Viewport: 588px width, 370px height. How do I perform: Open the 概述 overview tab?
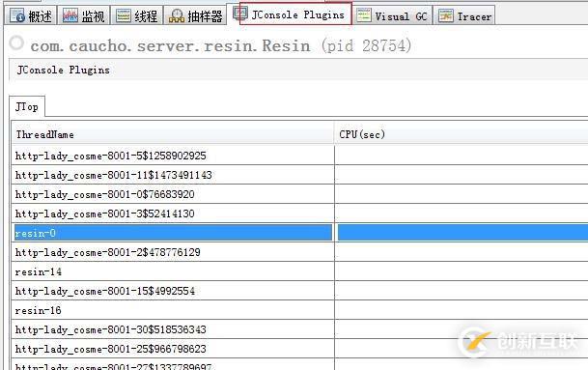tap(31, 15)
